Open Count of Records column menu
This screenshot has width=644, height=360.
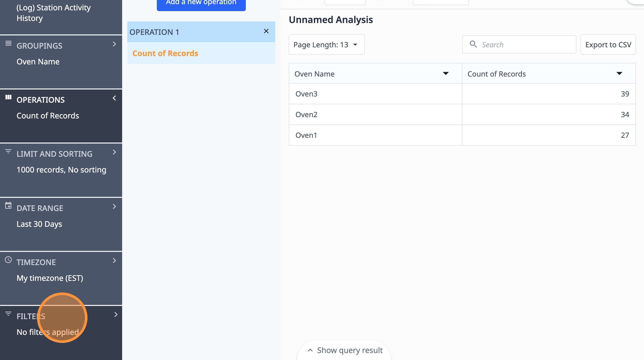point(619,74)
